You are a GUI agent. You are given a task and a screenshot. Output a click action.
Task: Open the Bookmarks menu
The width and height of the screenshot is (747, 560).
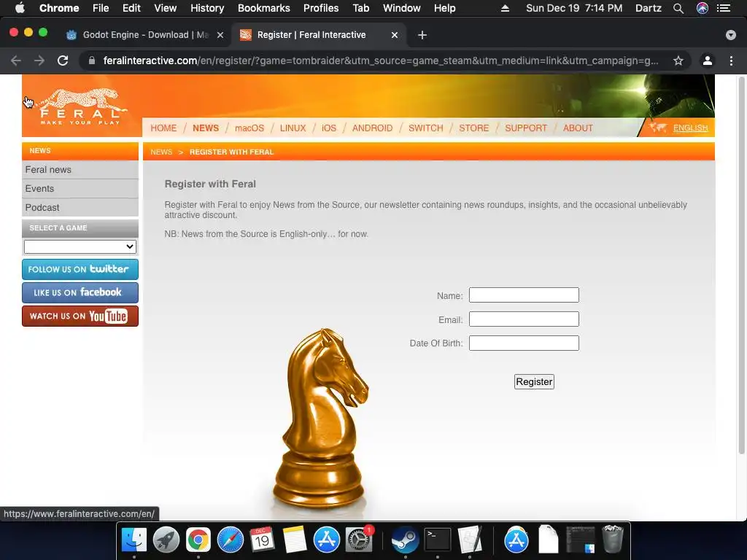[264, 8]
